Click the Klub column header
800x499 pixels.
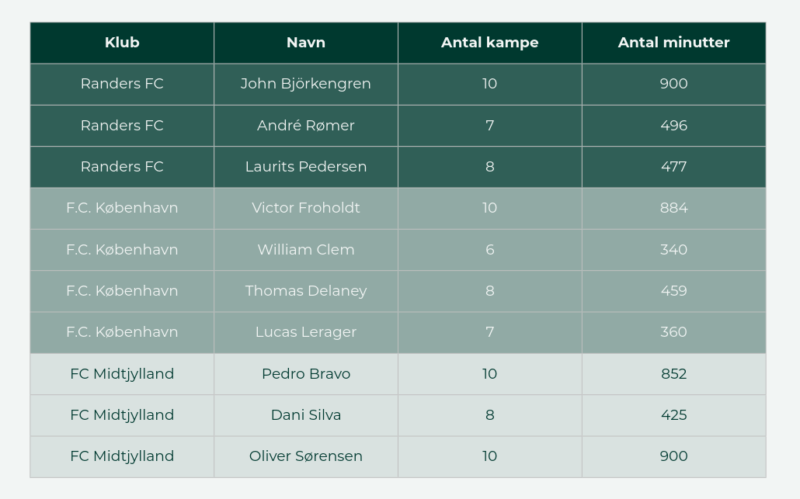tap(122, 43)
